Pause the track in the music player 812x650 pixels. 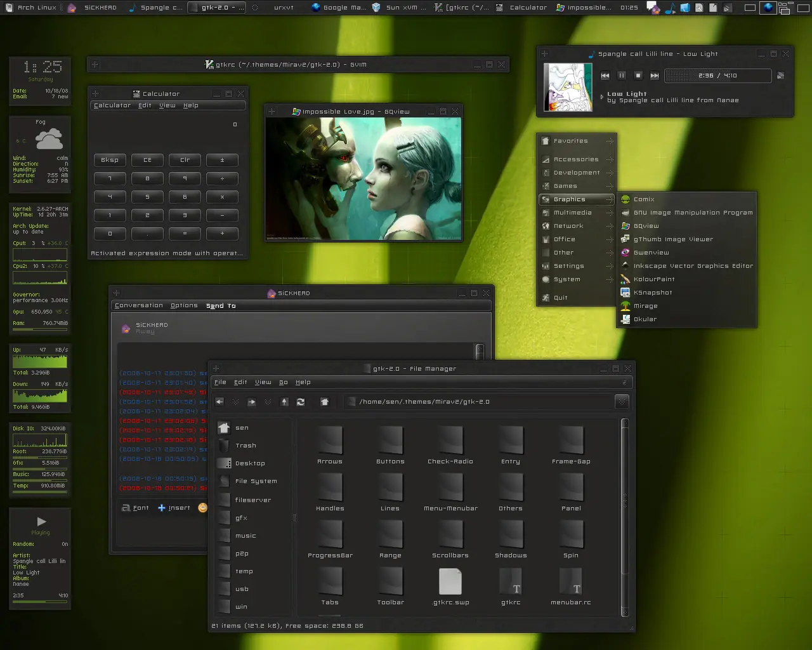pos(622,76)
